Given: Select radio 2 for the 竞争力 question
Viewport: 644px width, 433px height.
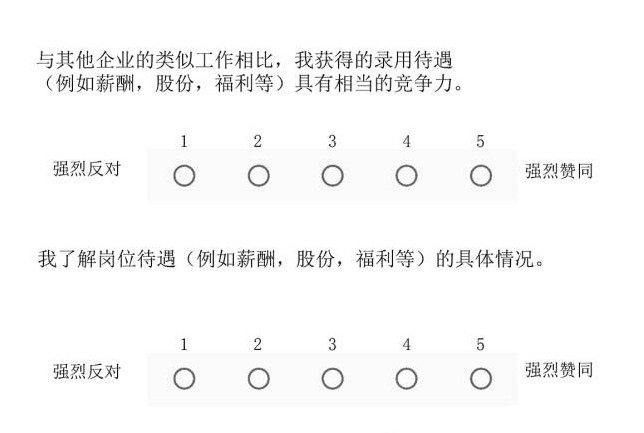Looking at the screenshot, I should pyautogui.click(x=258, y=176).
